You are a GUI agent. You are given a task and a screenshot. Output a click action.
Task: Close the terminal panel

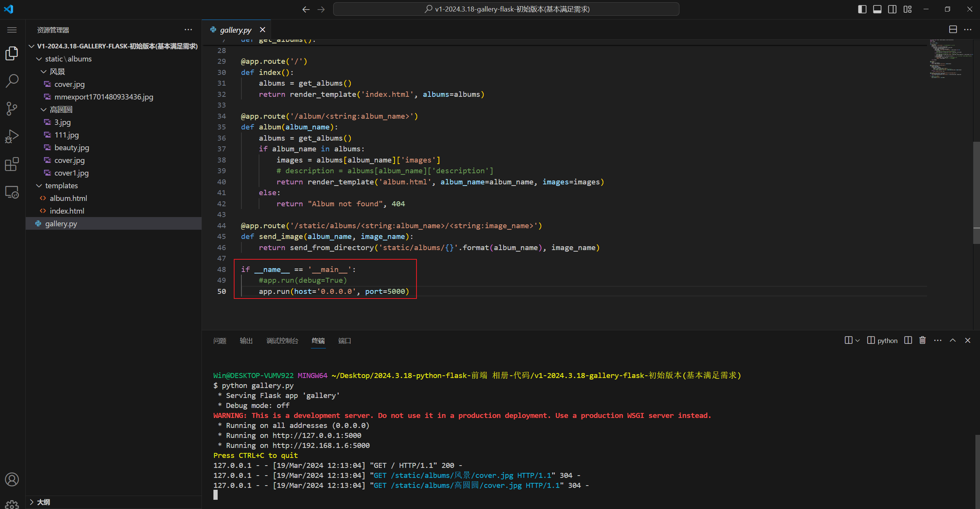tap(968, 340)
